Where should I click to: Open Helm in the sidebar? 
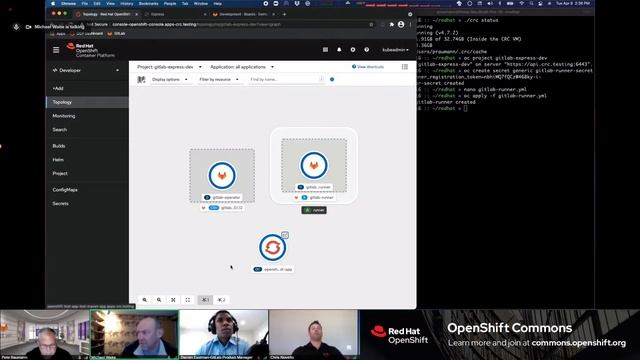pyautogui.click(x=87, y=160)
